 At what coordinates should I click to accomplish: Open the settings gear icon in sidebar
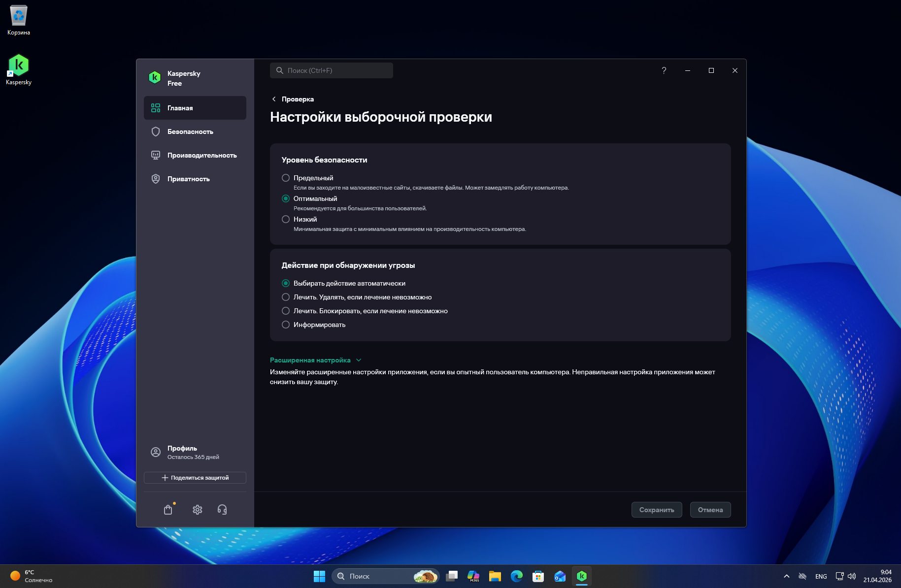(x=198, y=510)
